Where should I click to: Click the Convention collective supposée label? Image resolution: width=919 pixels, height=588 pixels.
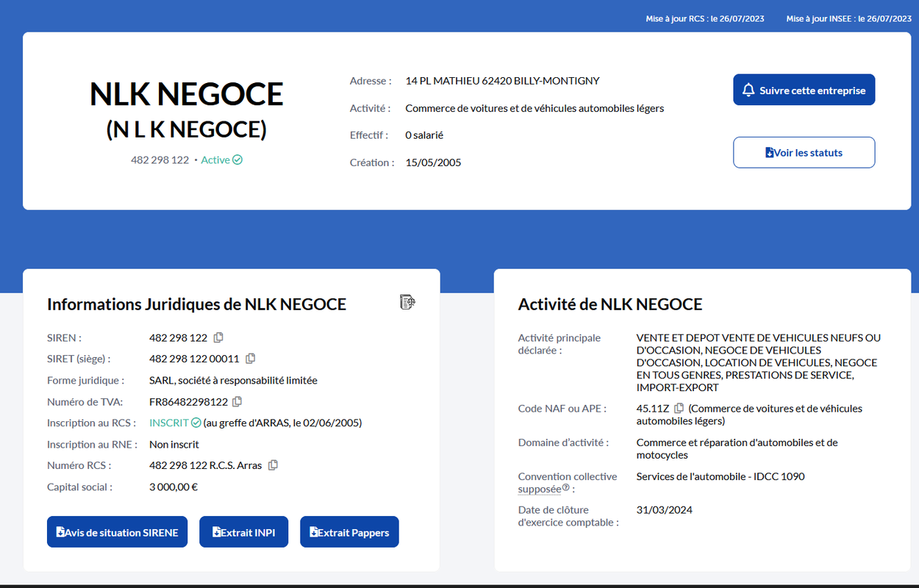click(567, 482)
